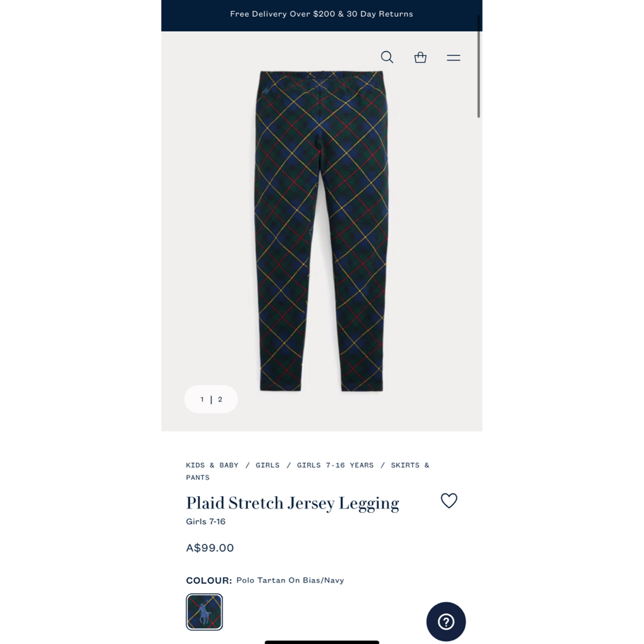Tap the Free Delivery promo banner
This screenshot has height=644, width=644.
tap(321, 14)
